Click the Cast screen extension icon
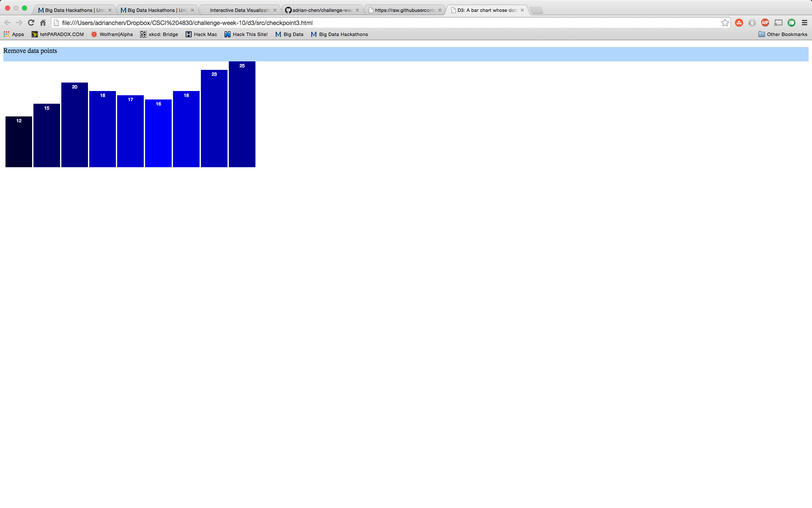 coord(778,23)
